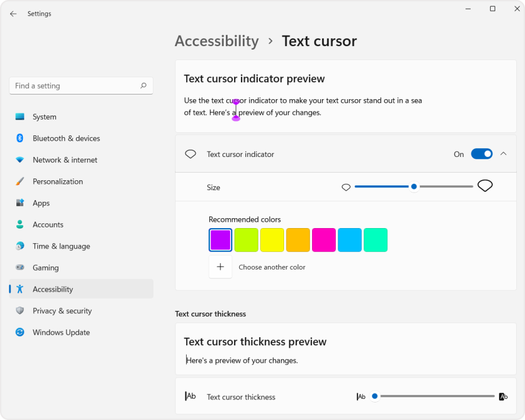Open Choose another color picker
Image resolution: width=525 pixels, height=420 pixels.
220,267
